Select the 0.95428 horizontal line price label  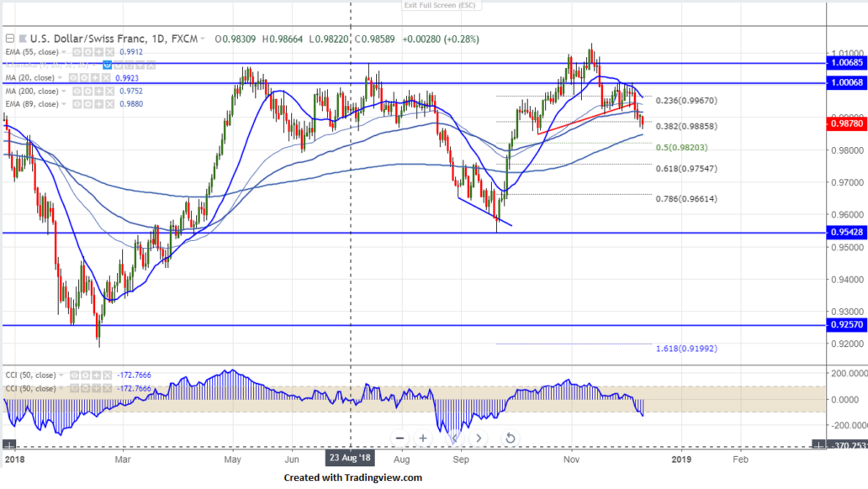(847, 232)
